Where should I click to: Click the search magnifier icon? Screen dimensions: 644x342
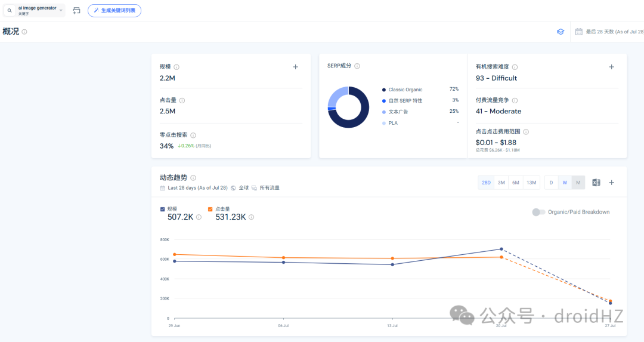(x=10, y=10)
